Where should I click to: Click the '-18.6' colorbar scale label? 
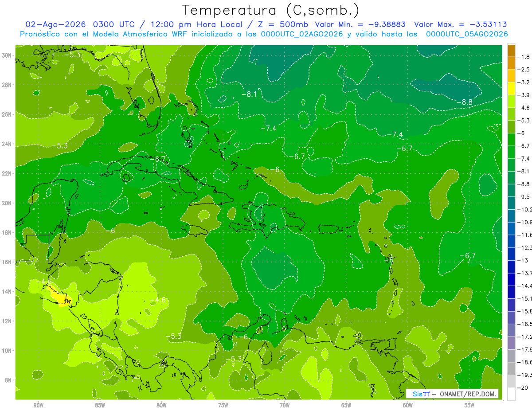click(x=525, y=362)
